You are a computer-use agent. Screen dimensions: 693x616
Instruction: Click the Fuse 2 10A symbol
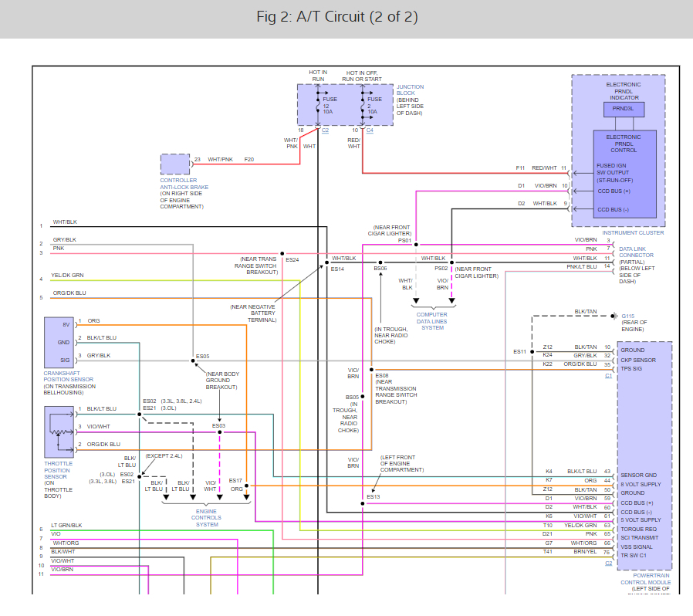pyautogui.click(x=362, y=105)
